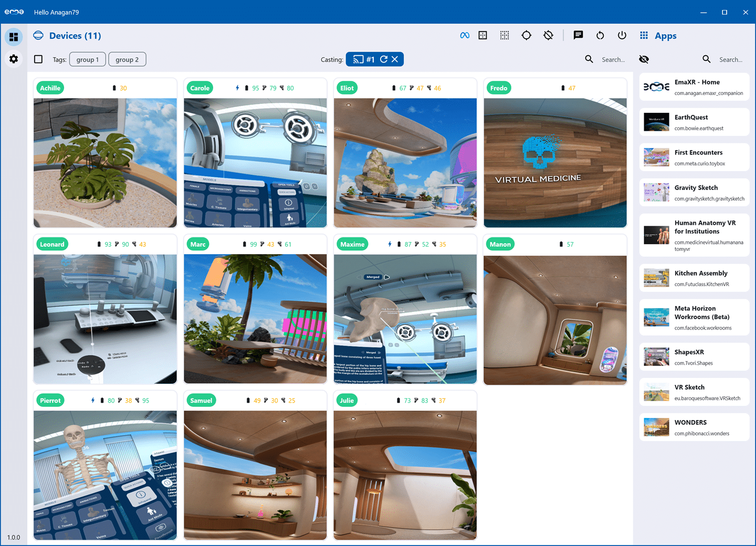The height and width of the screenshot is (546, 756).
Task: Click the crosshair target icon in toolbar
Action: (526, 36)
